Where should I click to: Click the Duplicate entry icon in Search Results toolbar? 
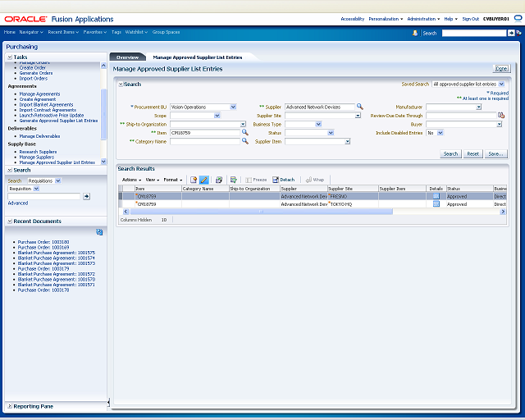coord(219,180)
